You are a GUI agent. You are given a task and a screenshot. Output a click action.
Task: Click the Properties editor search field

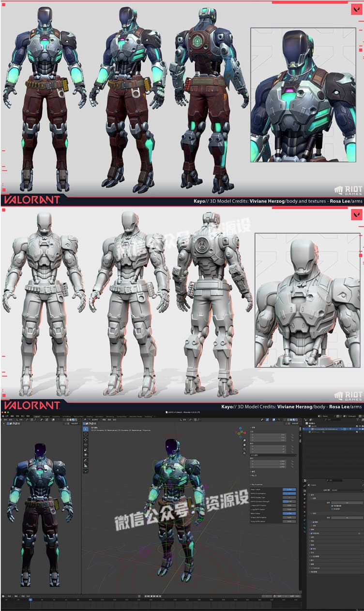click(334, 480)
